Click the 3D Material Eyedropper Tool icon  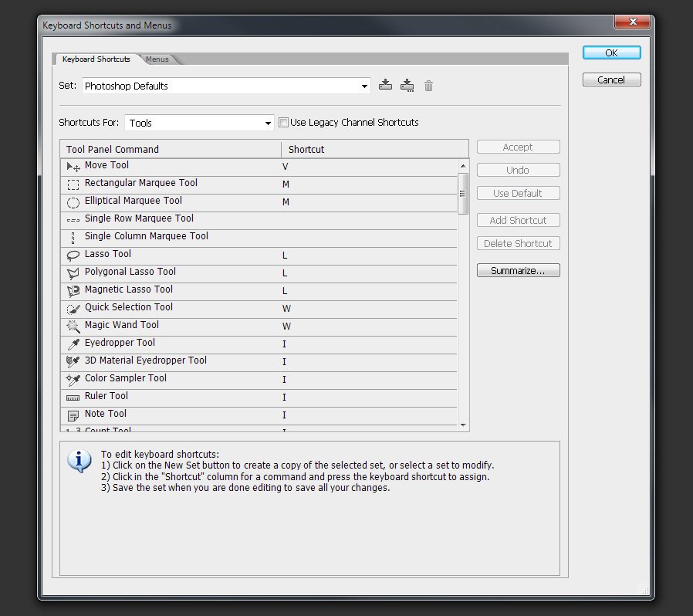click(x=73, y=362)
